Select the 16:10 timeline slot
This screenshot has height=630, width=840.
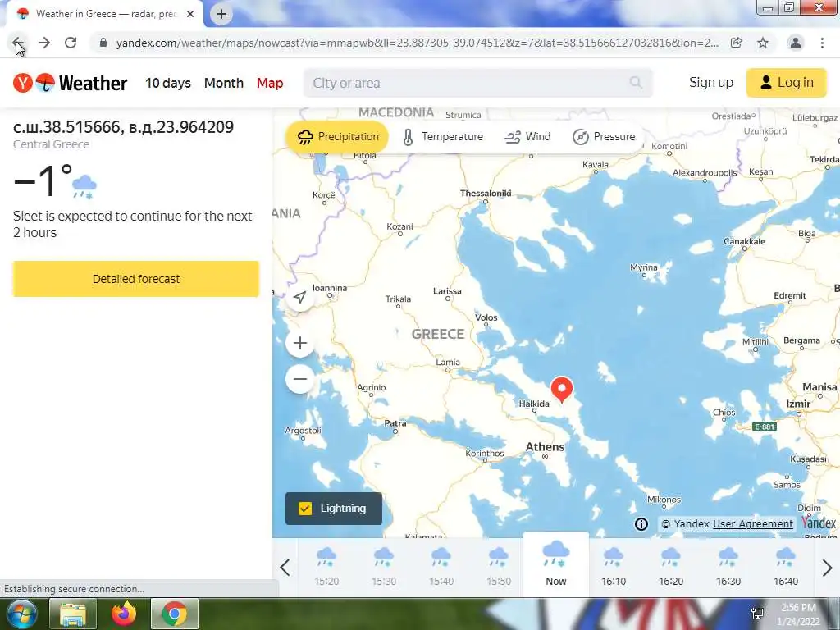614,567
